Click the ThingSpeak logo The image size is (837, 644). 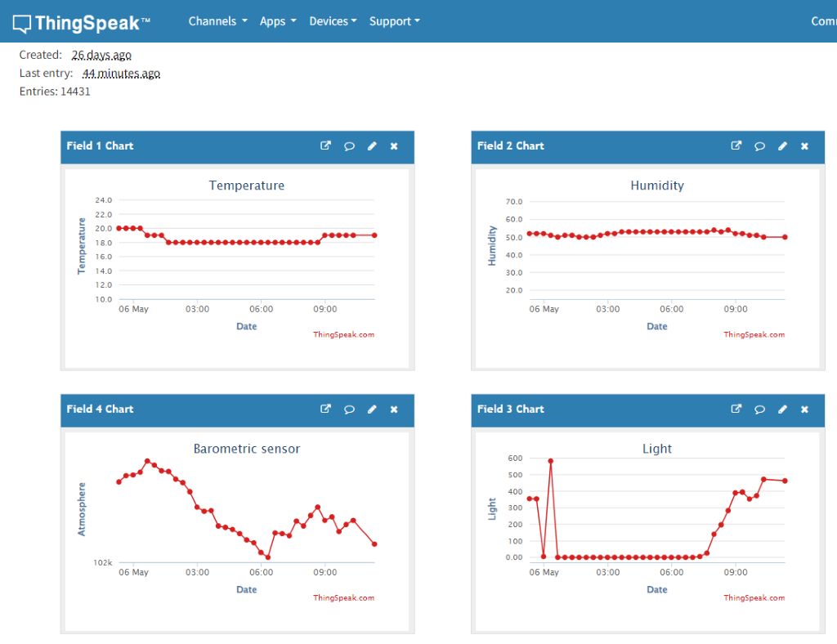[82, 23]
